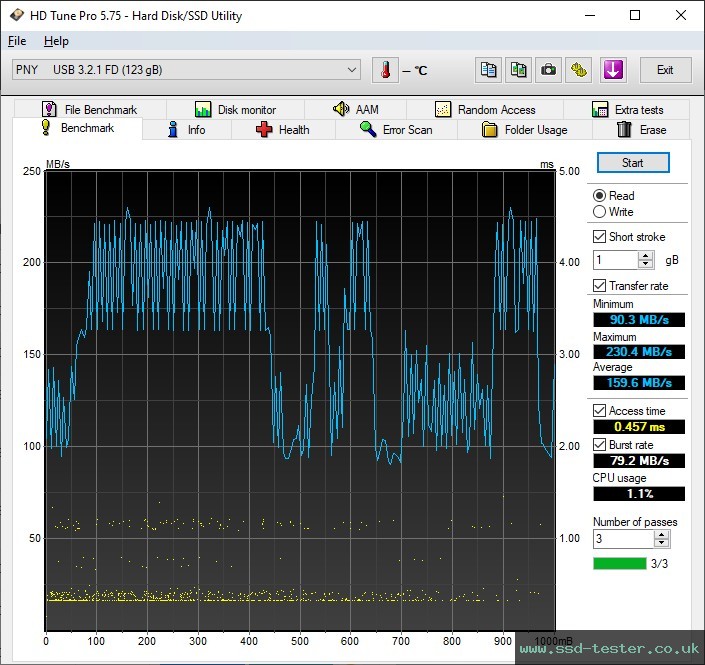This screenshot has width=705, height=665.
Task: Click the AAM speaker icon
Action: tap(341, 109)
